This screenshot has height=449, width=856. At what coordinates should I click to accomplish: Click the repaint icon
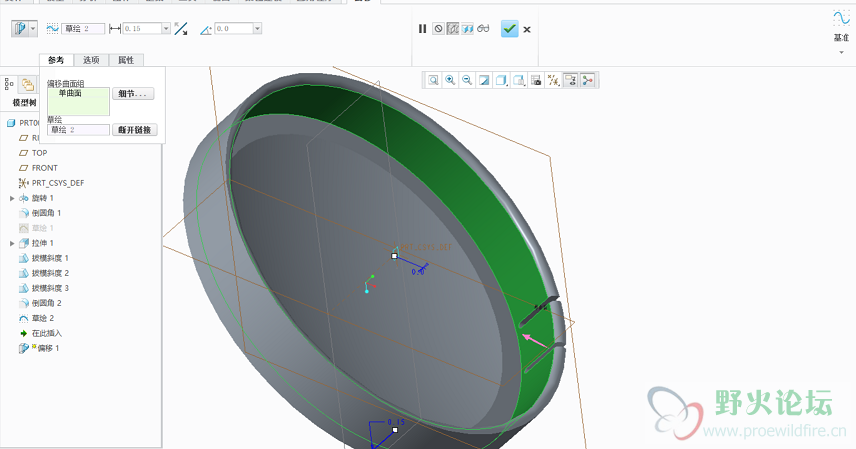(x=484, y=80)
